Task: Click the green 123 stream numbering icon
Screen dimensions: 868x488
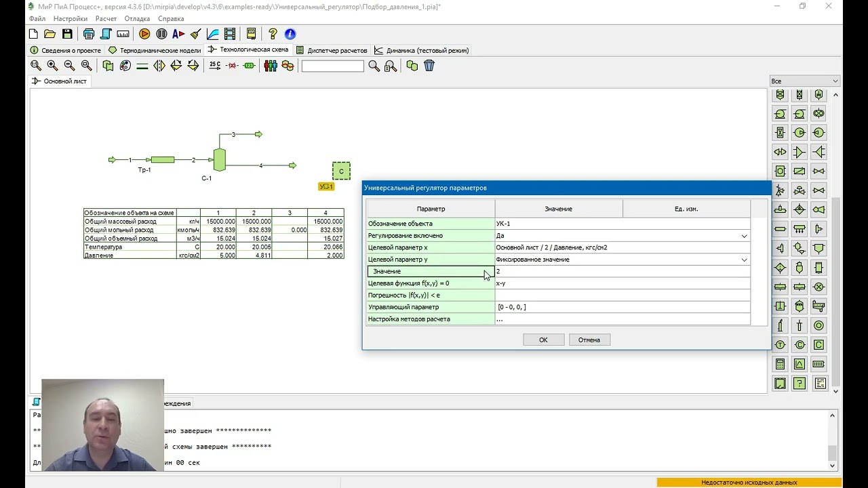Action: point(249,66)
